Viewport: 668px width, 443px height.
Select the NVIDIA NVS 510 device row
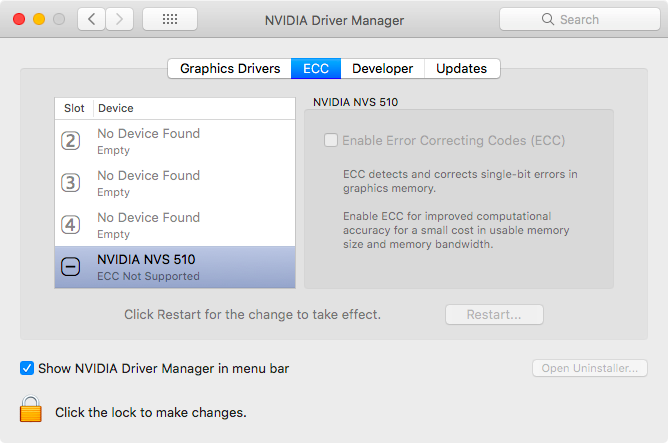(x=190, y=267)
